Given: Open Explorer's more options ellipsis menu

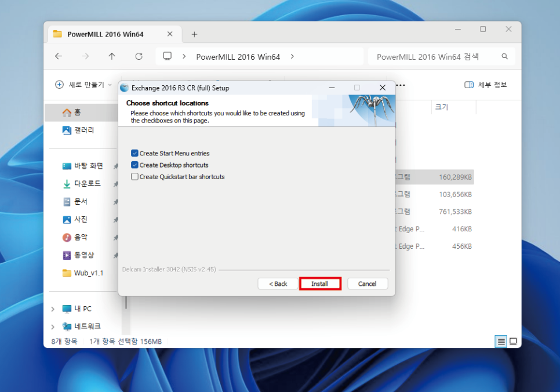Looking at the screenshot, I should (x=401, y=85).
